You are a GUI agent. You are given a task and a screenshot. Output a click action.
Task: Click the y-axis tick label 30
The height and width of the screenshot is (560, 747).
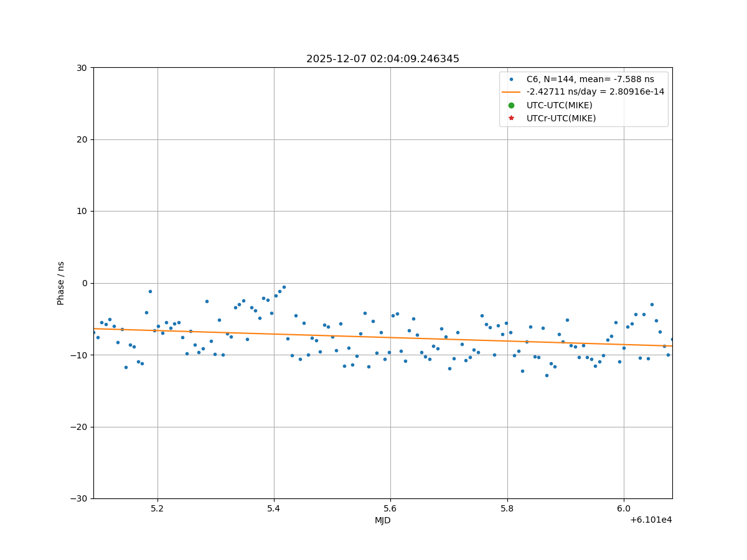[82, 68]
